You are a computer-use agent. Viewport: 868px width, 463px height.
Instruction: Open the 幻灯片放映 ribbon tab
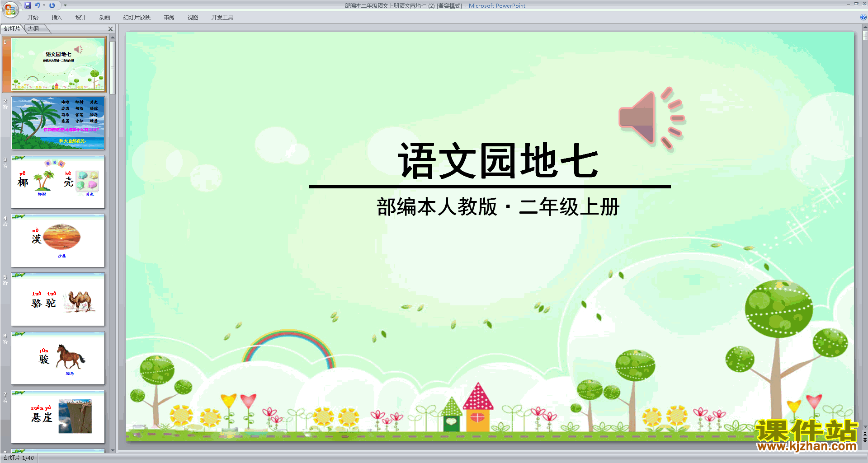click(x=137, y=18)
